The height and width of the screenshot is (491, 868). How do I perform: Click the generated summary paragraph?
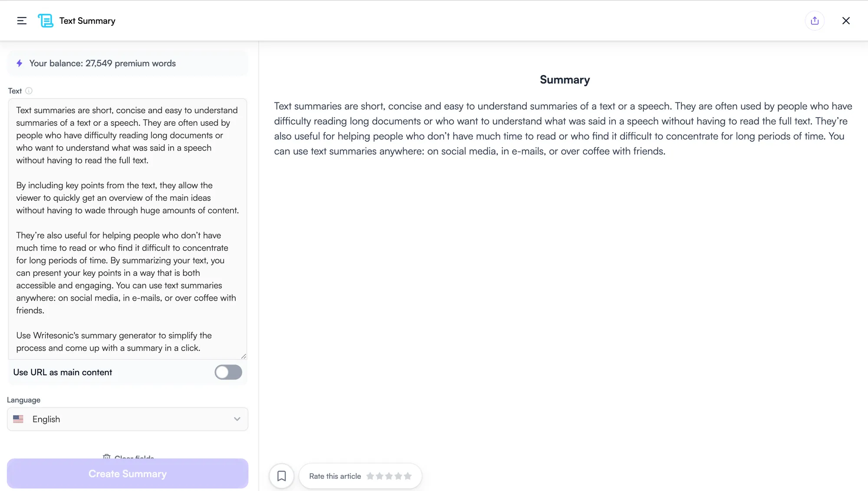coord(563,129)
